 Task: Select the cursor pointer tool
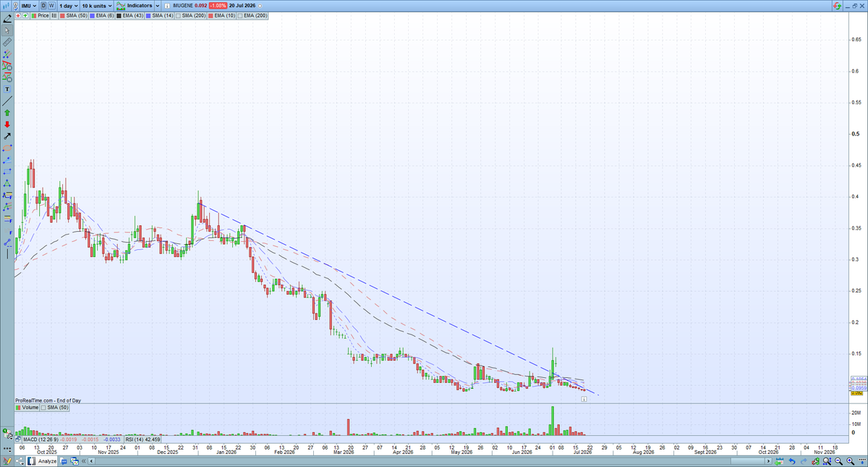point(7,31)
